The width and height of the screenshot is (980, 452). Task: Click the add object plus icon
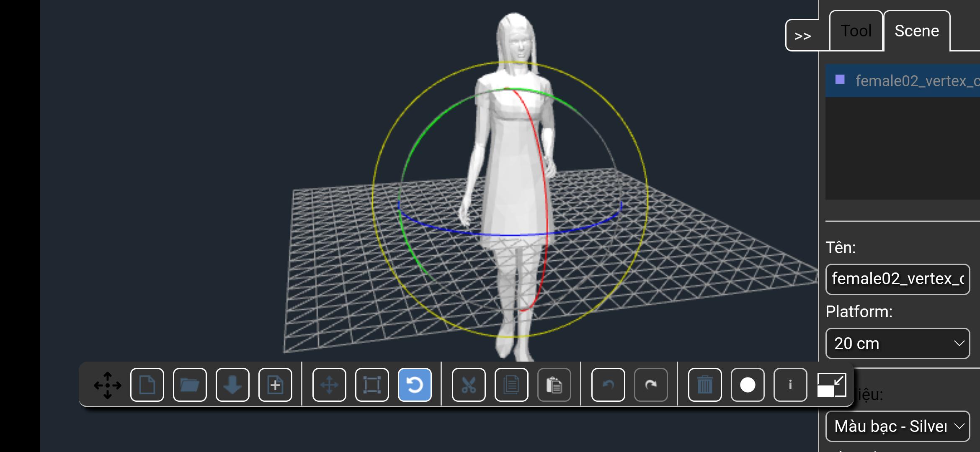275,385
